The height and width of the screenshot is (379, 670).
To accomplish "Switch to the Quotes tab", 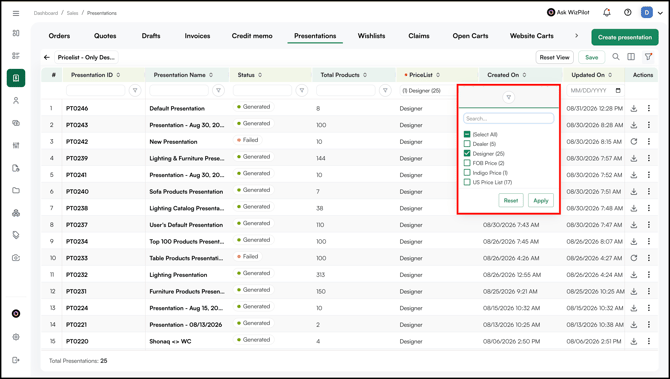I will pyautogui.click(x=105, y=36).
